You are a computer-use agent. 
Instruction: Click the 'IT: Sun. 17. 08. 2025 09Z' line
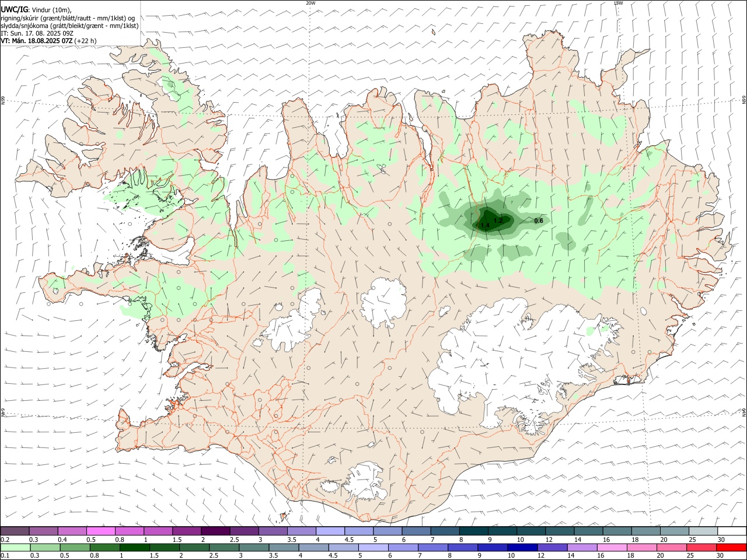tap(37, 33)
